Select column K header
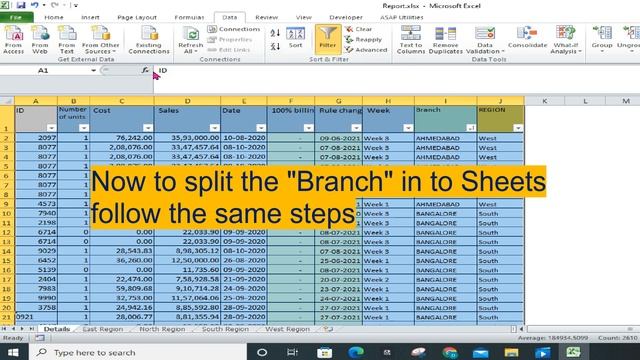Viewport: 640px width, 360px height. point(544,101)
